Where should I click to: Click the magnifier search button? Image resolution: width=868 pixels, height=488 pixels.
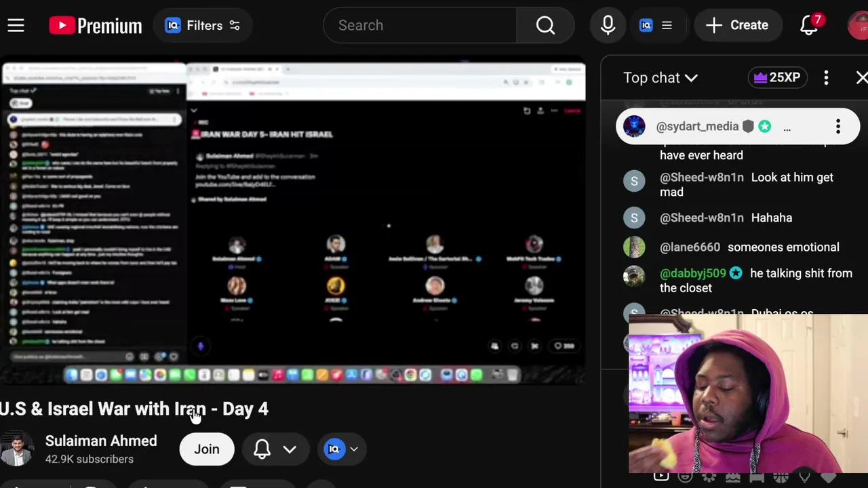(x=545, y=25)
